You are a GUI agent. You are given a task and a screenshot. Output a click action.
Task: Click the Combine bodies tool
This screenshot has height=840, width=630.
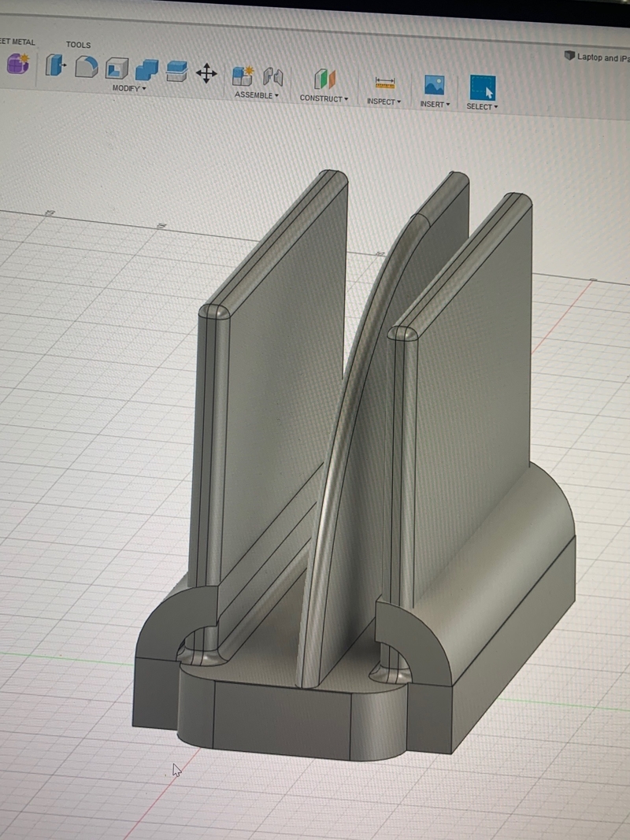pos(146,69)
